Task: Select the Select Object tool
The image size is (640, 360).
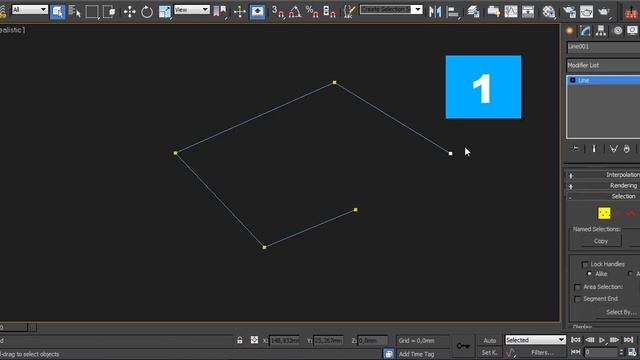Action: [x=58, y=11]
